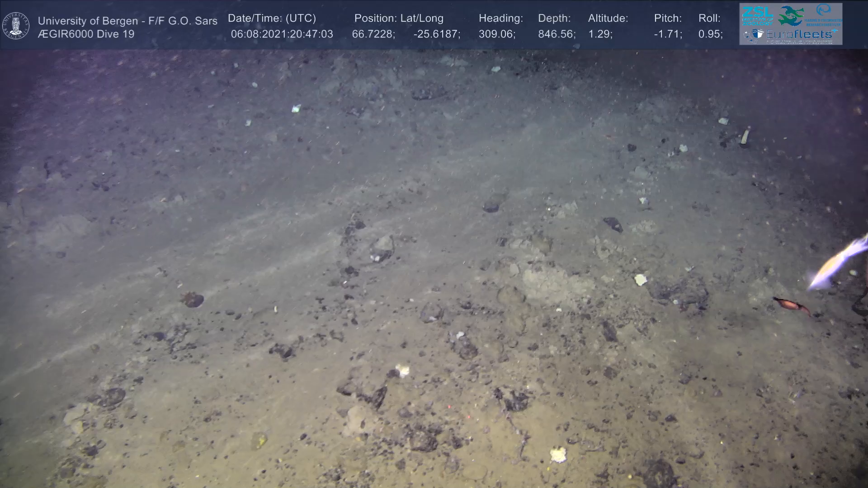The image size is (868, 488).
Task: Click the ÆGIR6000 Dive 19 label
Action: click(86, 34)
